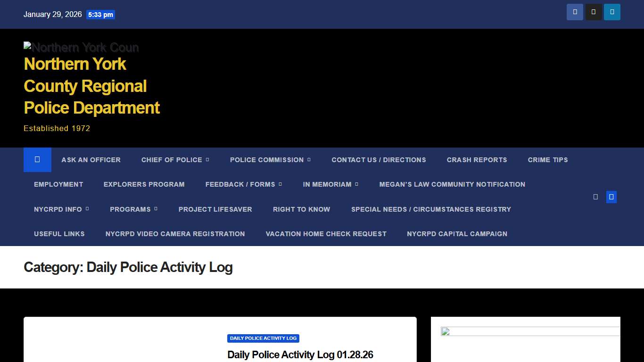The height and width of the screenshot is (362, 644).
Task: Select the NYCRPD CAPITAL CAMPAIGN link
Action: coord(457,234)
